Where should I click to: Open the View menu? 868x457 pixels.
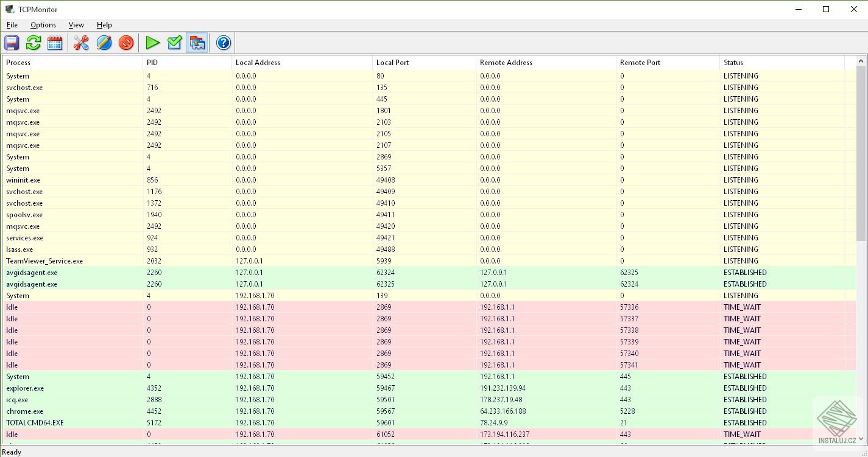[x=76, y=25]
